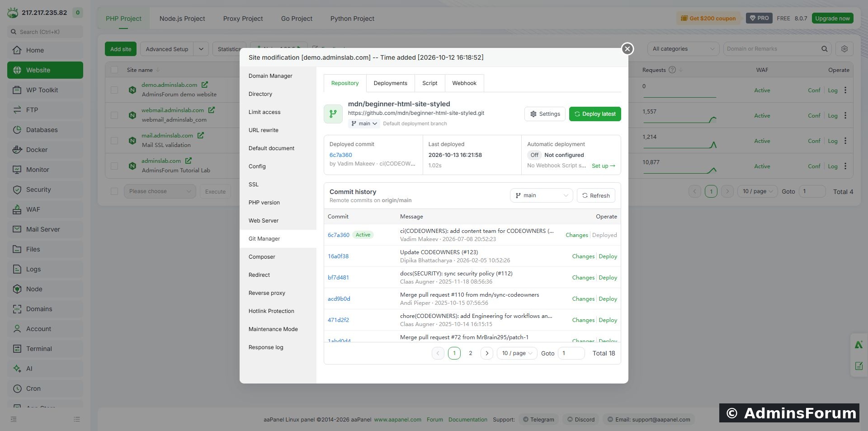Viewport: 868px width, 431px height.
Task: Click the WP Toolkit sidebar icon
Action: [x=17, y=90]
